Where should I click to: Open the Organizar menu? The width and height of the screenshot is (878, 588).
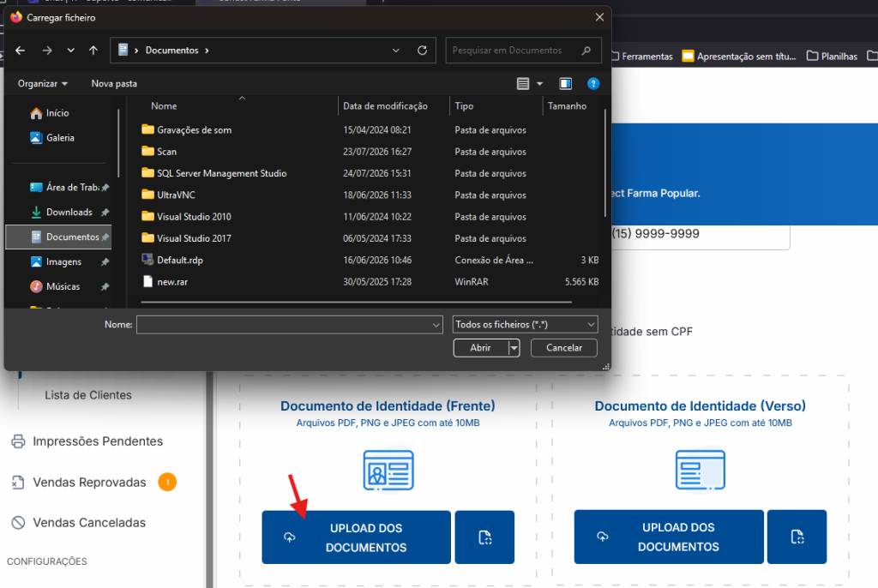[43, 83]
